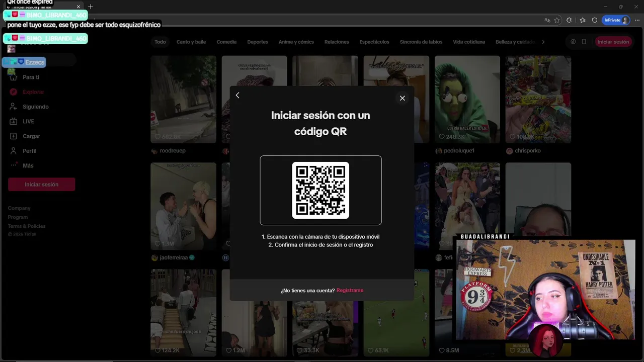Open the Siguiendo people icon
644x362 pixels.
click(13, 107)
